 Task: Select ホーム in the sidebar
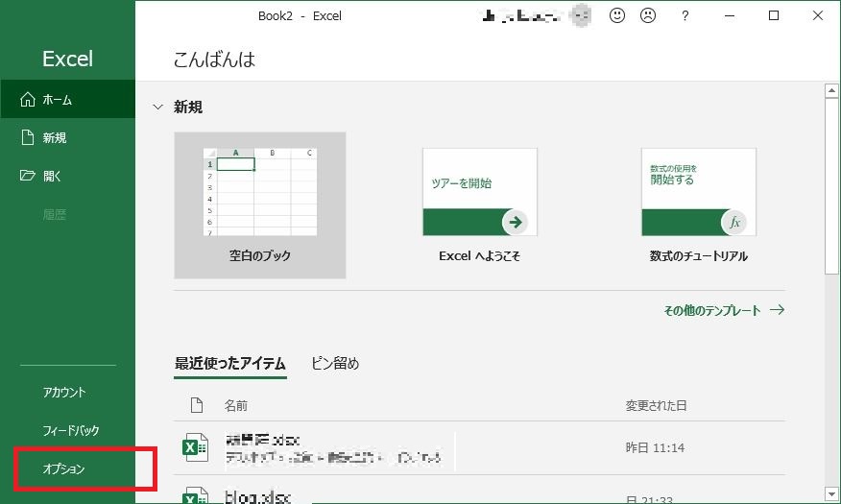point(67,99)
